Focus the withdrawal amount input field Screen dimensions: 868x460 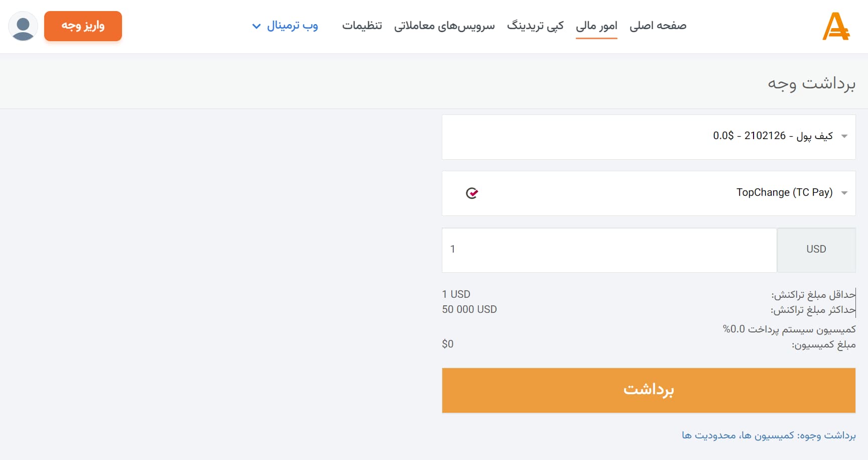[609, 250]
